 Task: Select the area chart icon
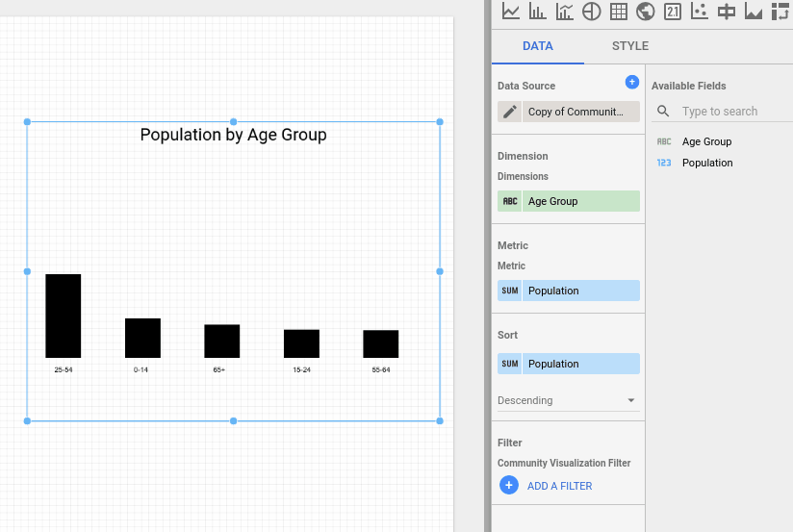click(754, 12)
